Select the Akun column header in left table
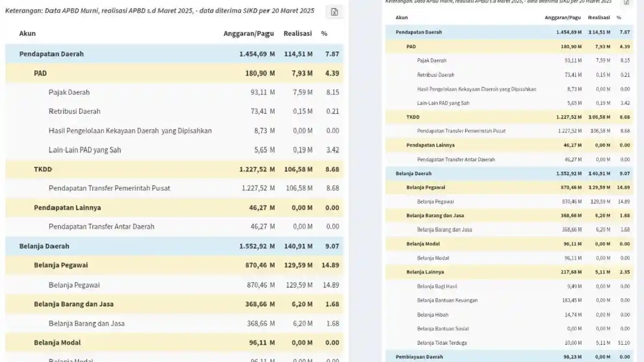The height and width of the screenshot is (362, 644). pos(27,33)
